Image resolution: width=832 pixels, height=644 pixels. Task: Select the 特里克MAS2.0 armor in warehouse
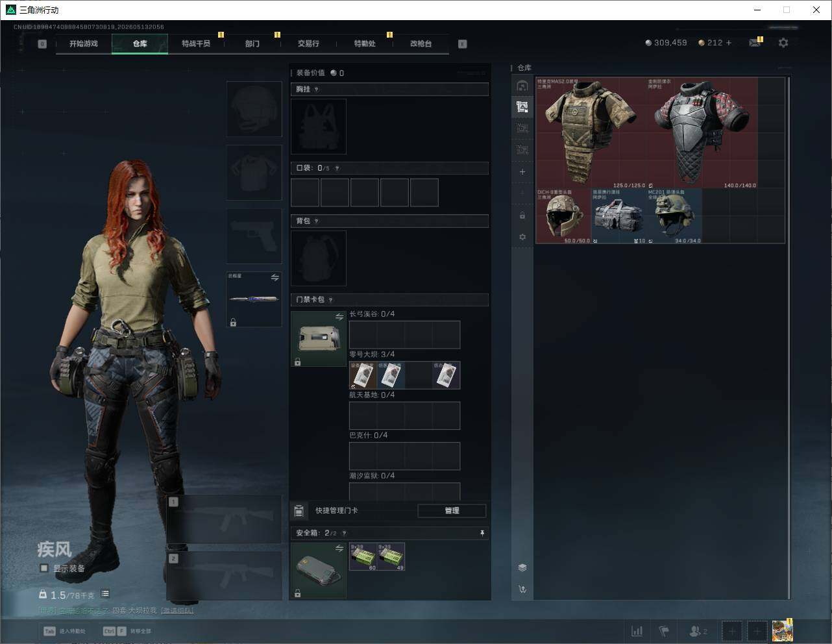(591, 133)
